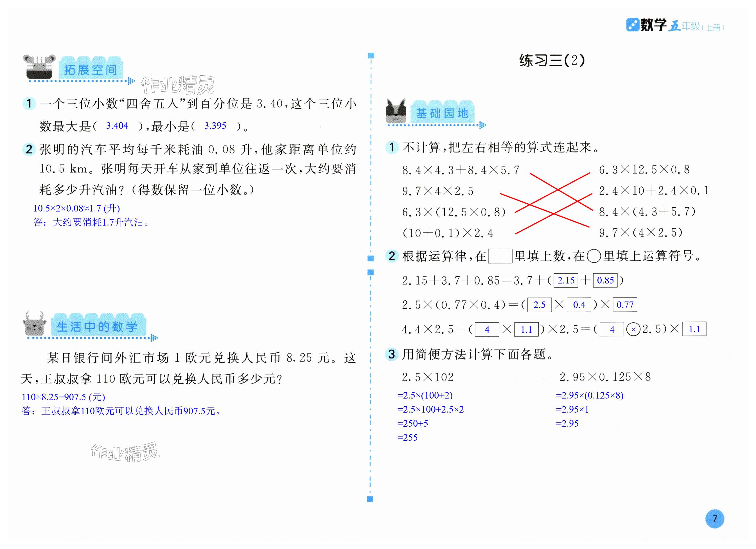The width and height of the screenshot is (756, 549).
Task: Click the 数学五年级(上册) header text
Action: click(x=682, y=25)
